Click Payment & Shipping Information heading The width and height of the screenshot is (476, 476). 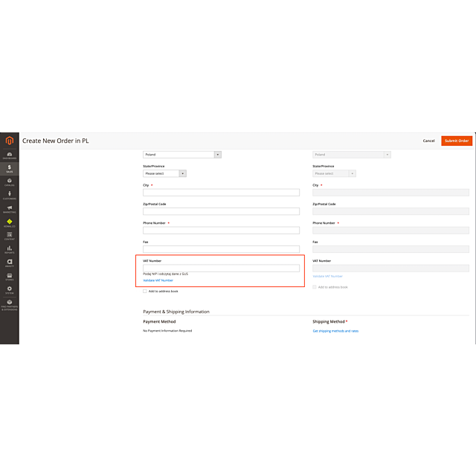coord(176,312)
